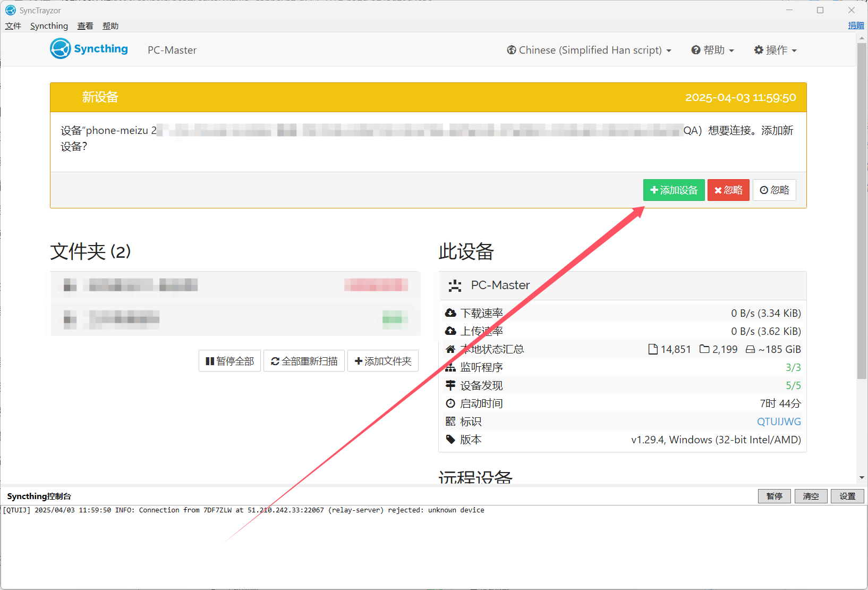Click the QR code icon by 标识
Screen dimensions: 868x590
click(x=450, y=422)
